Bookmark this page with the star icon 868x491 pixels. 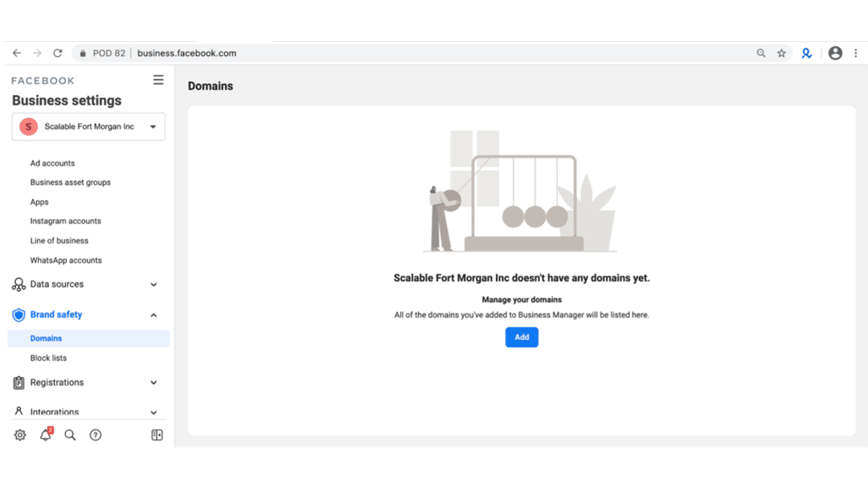[x=781, y=53]
